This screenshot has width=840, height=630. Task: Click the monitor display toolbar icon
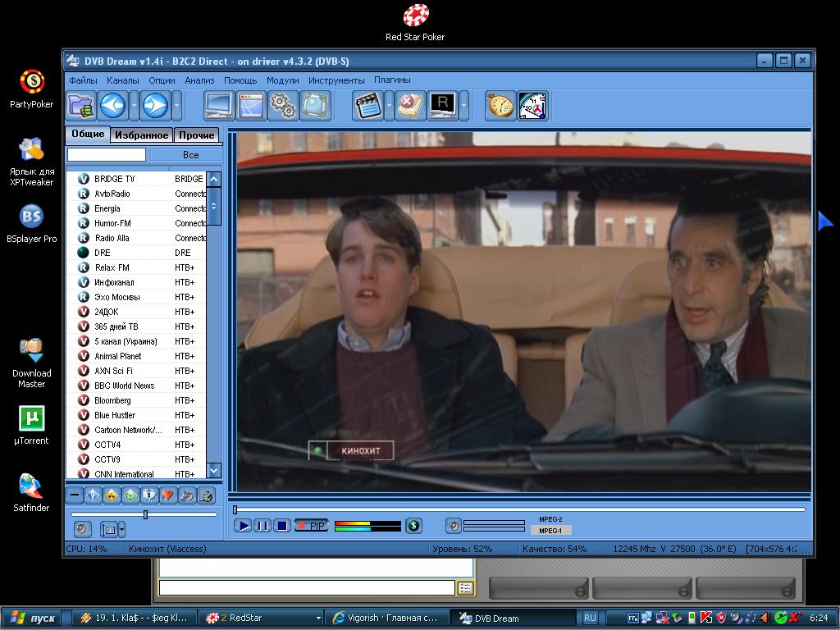tap(219, 106)
